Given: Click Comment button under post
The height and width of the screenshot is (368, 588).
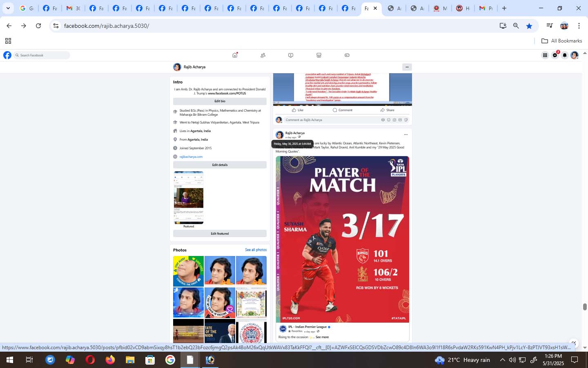Looking at the screenshot, I should 343,110.
